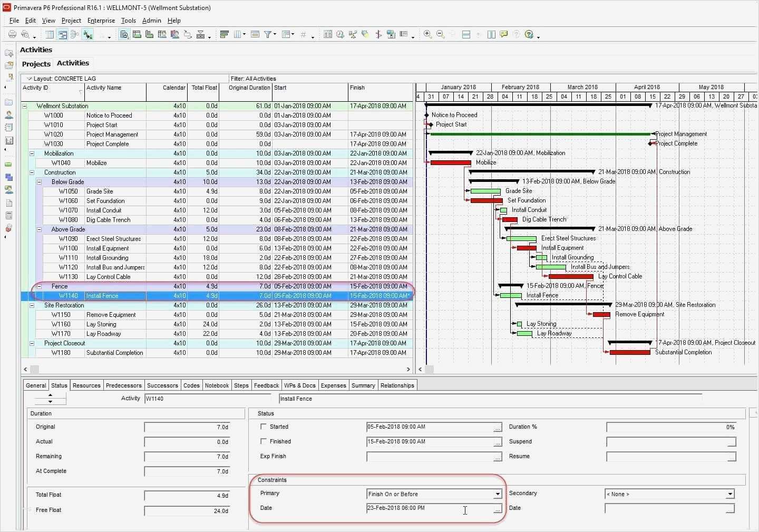Check the Finished checkbox
The width and height of the screenshot is (759, 532).
[264, 441]
